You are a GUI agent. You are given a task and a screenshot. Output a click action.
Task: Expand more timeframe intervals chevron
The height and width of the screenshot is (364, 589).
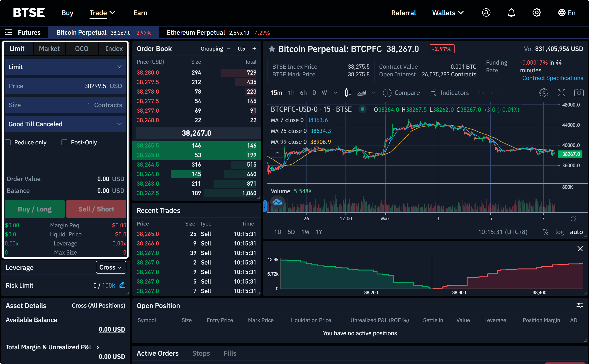point(335,93)
